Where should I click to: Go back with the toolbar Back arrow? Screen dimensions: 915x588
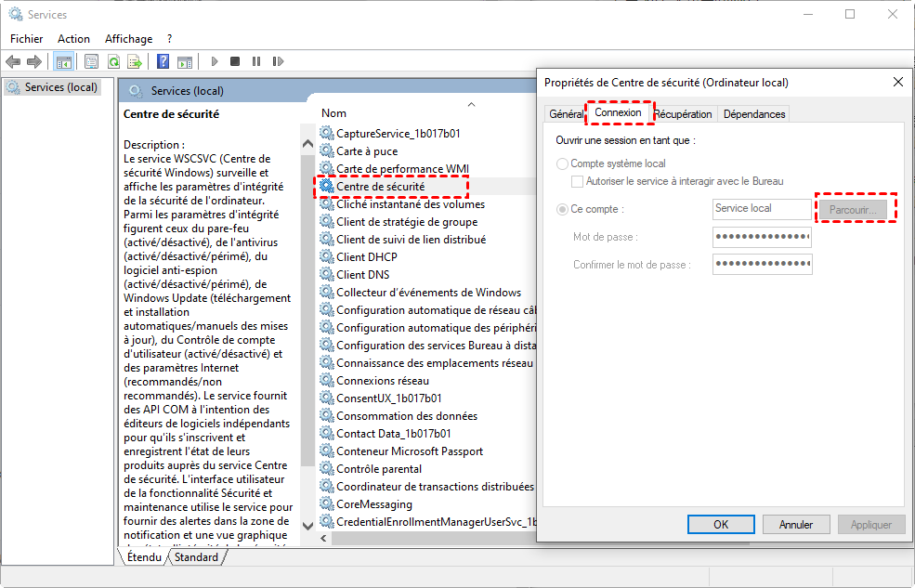point(13,61)
